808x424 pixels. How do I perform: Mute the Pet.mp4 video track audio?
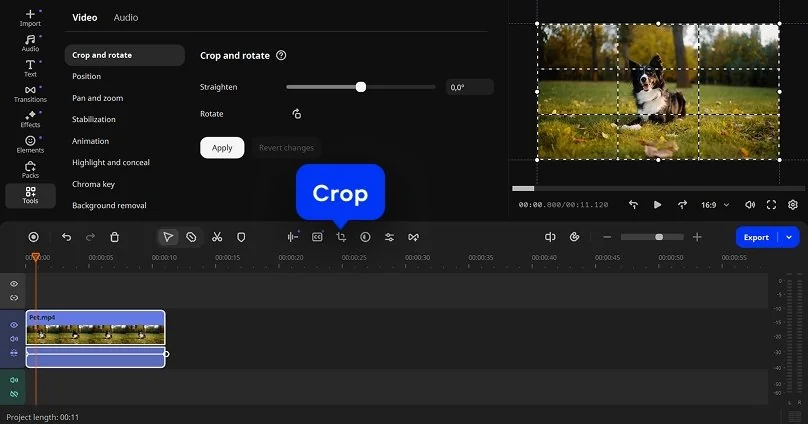[14, 339]
